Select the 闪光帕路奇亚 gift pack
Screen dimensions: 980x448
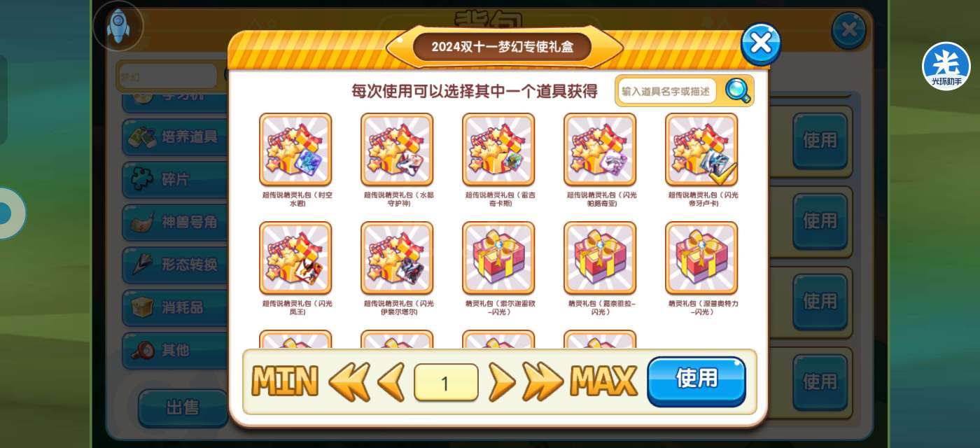click(600, 150)
